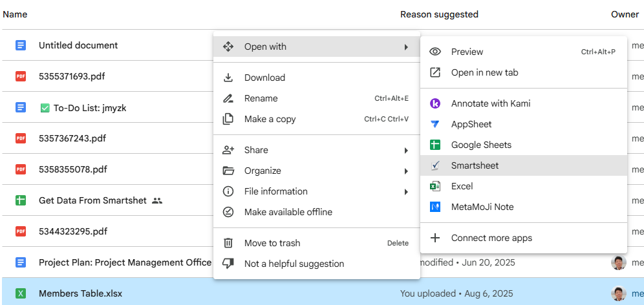The image size is (644, 305).
Task: Click the shared people icon on Get Data From Smartshet
Action: click(157, 201)
